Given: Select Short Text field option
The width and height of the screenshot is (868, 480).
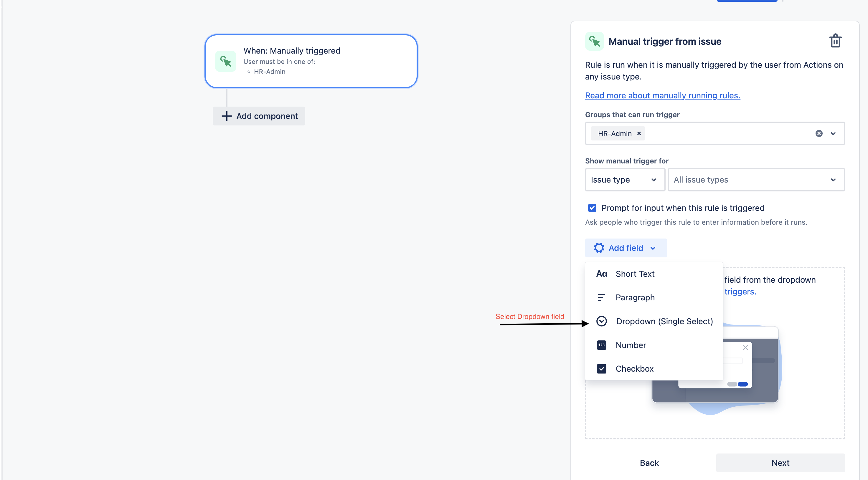Looking at the screenshot, I should point(635,274).
